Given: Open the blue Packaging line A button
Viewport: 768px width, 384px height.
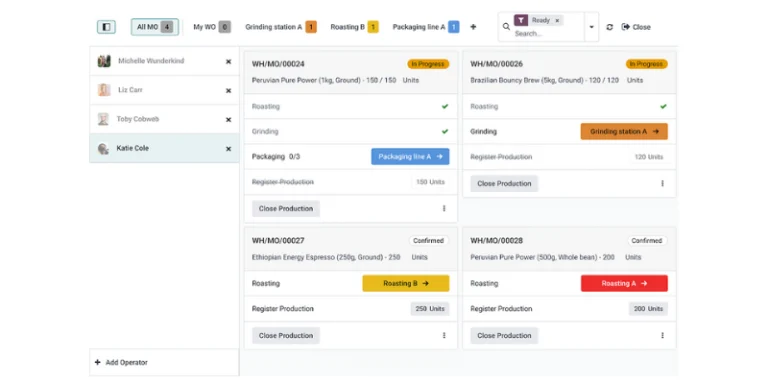Looking at the screenshot, I should [410, 157].
